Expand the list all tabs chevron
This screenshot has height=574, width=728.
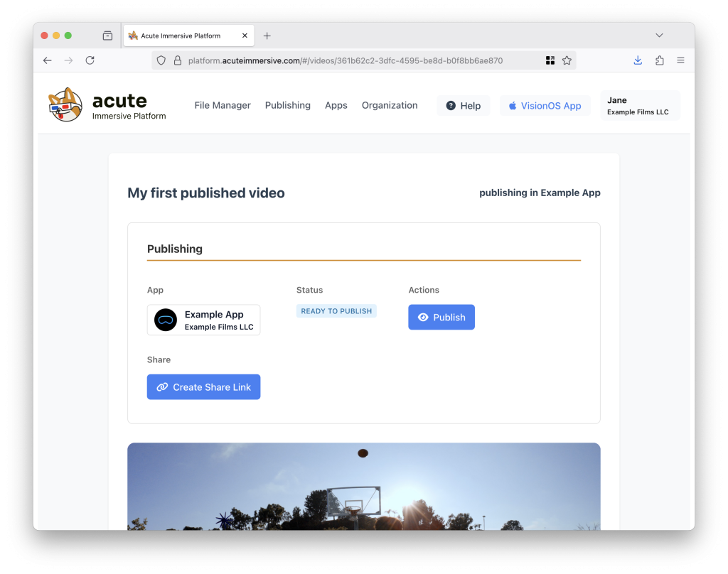click(659, 36)
